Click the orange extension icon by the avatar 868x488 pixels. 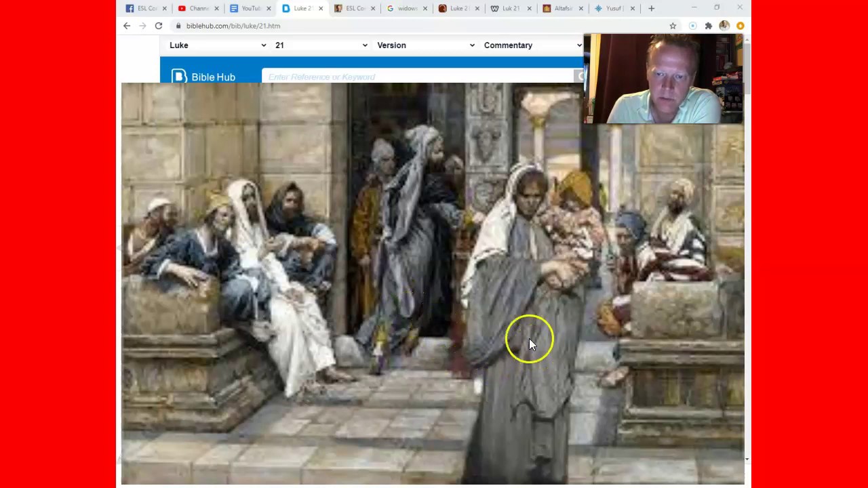pos(740,26)
